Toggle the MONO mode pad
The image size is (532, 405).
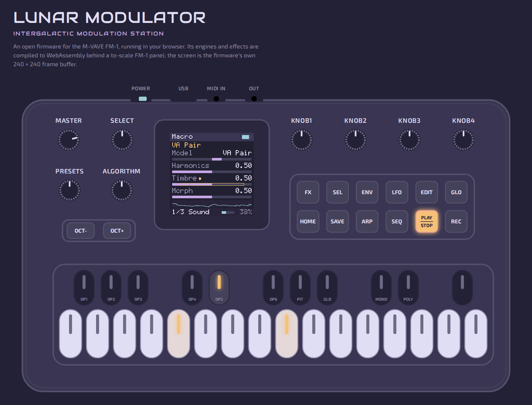[381, 287]
